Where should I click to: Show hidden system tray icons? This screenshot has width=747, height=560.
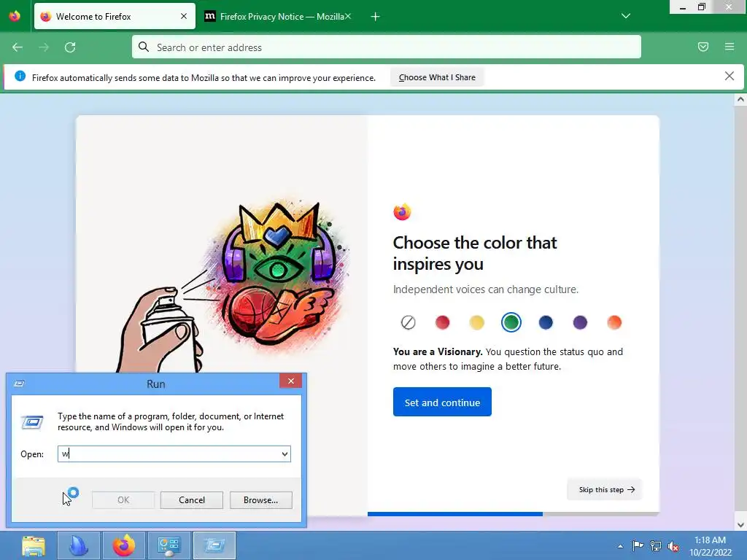click(x=620, y=546)
